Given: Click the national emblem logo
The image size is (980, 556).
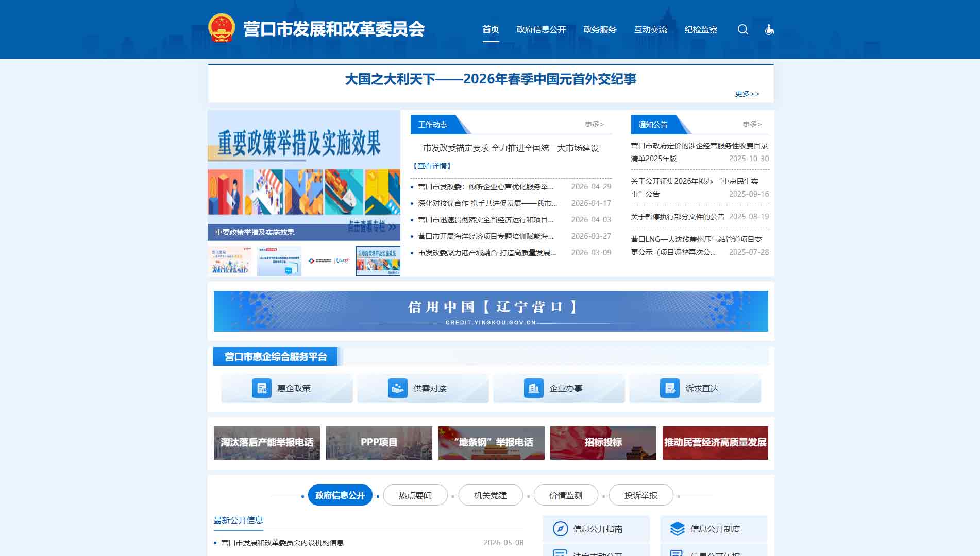Looking at the screenshot, I should (x=222, y=28).
